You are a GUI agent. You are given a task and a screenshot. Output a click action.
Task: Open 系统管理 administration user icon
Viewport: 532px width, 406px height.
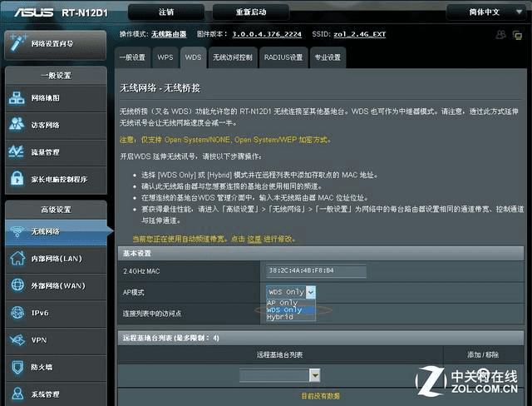[17, 394]
